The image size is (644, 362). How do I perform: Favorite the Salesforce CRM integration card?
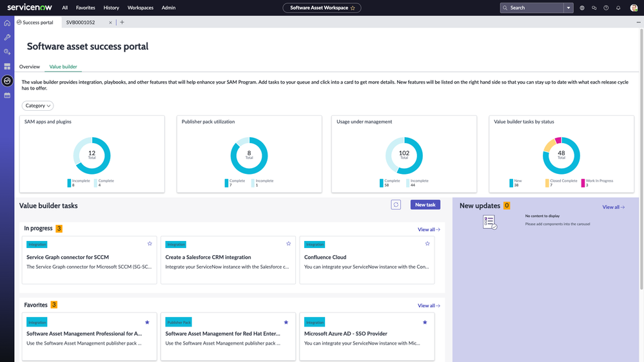pyautogui.click(x=288, y=243)
